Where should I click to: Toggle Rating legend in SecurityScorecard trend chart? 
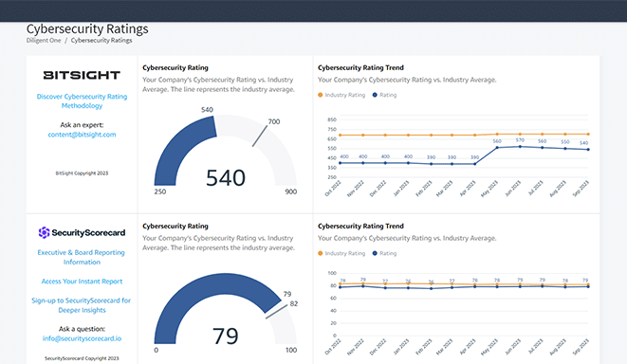click(384, 253)
